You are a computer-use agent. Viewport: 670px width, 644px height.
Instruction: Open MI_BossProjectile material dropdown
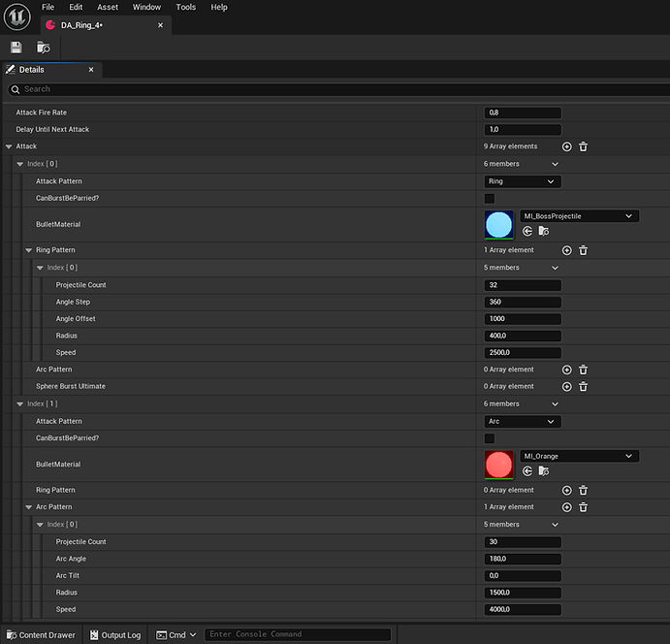click(579, 216)
